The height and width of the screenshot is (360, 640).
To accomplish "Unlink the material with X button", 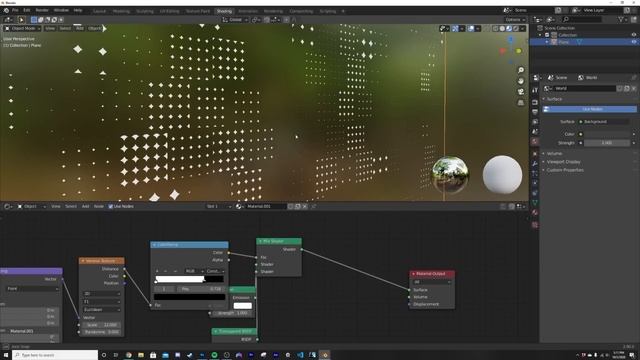I will (x=305, y=207).
